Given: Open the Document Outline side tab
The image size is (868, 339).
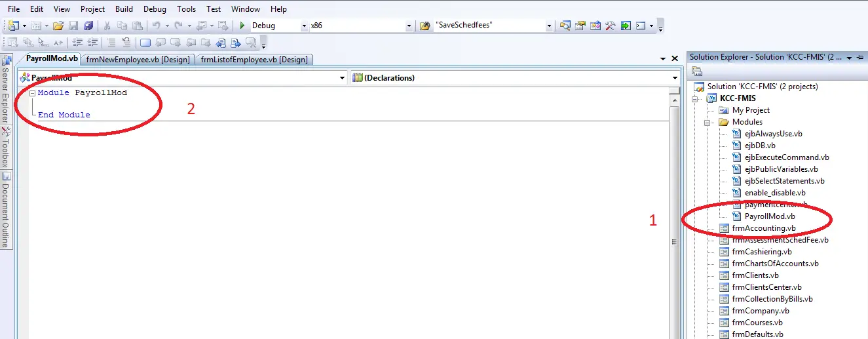Looking at the screenshot, I should click(x=6, y=210).
